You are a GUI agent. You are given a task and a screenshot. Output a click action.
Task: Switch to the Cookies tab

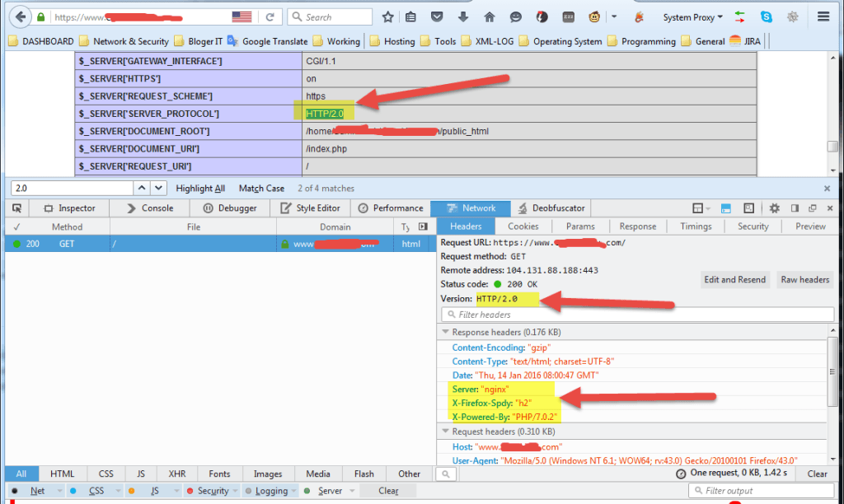(523, 226)
